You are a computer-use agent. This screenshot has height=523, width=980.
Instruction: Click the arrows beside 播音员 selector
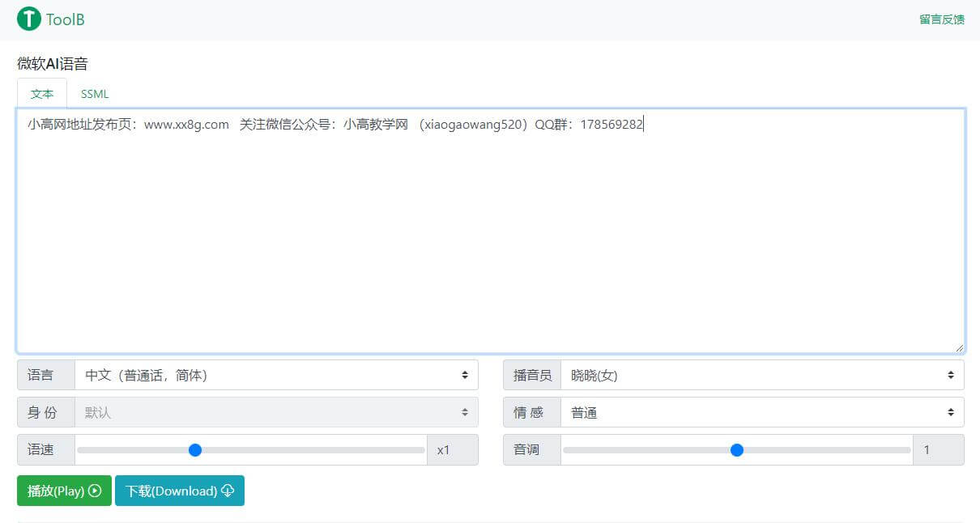point(952,375)
